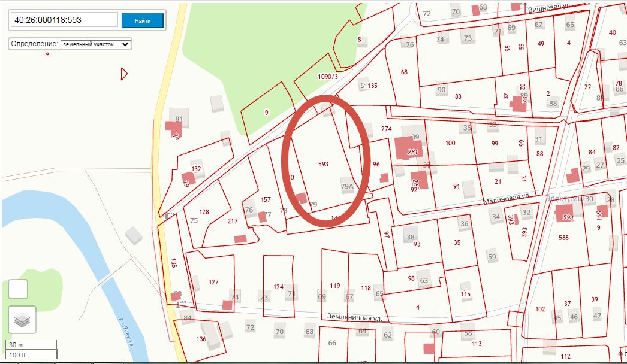
Task: Click the Земляничная ул. street label
Action: (355, 317)
